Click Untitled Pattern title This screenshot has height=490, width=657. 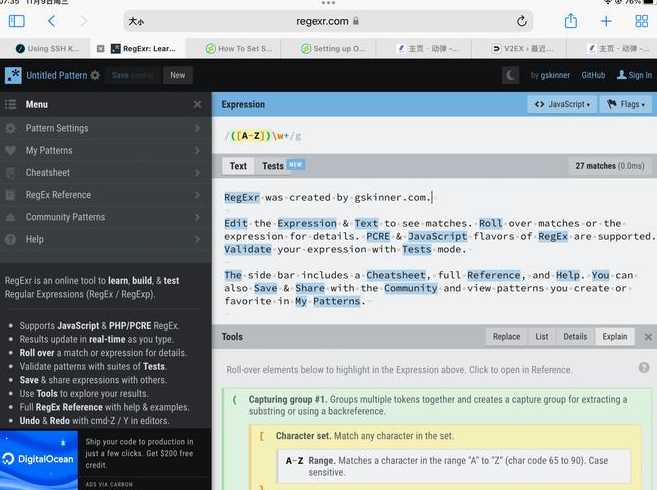57,75
